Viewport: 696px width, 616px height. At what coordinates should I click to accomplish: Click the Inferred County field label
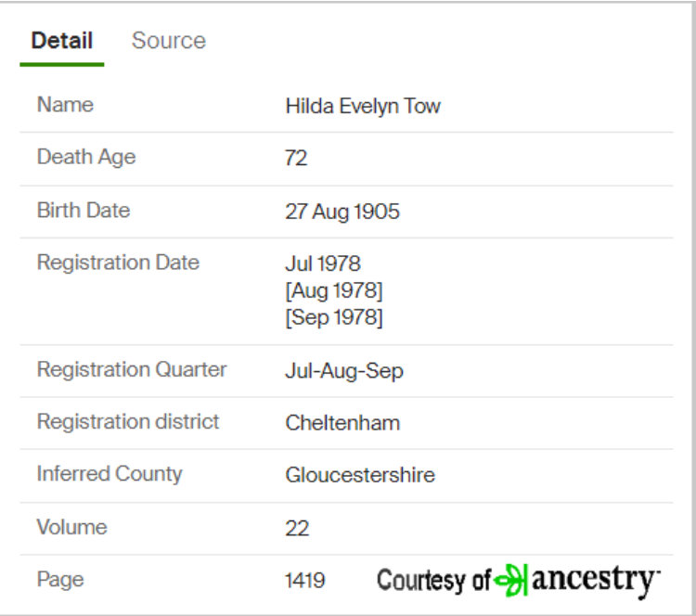pyautogui.click(x=109, y=474)
